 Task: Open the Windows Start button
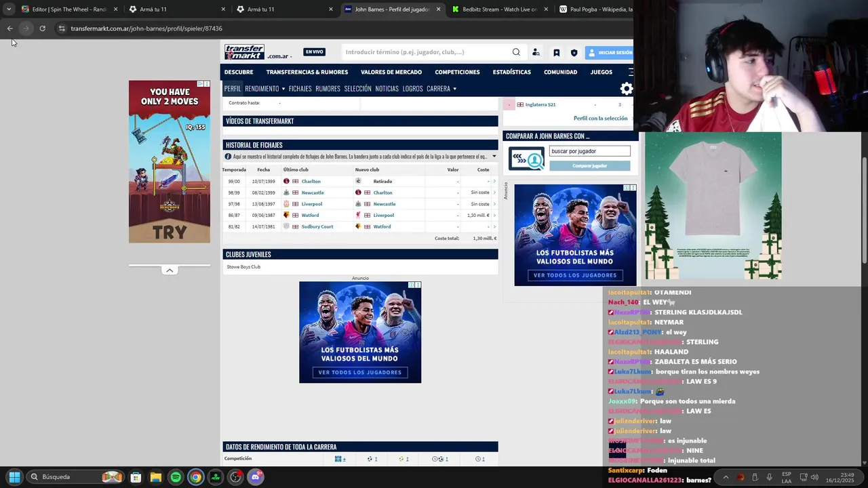click(14, 477)
